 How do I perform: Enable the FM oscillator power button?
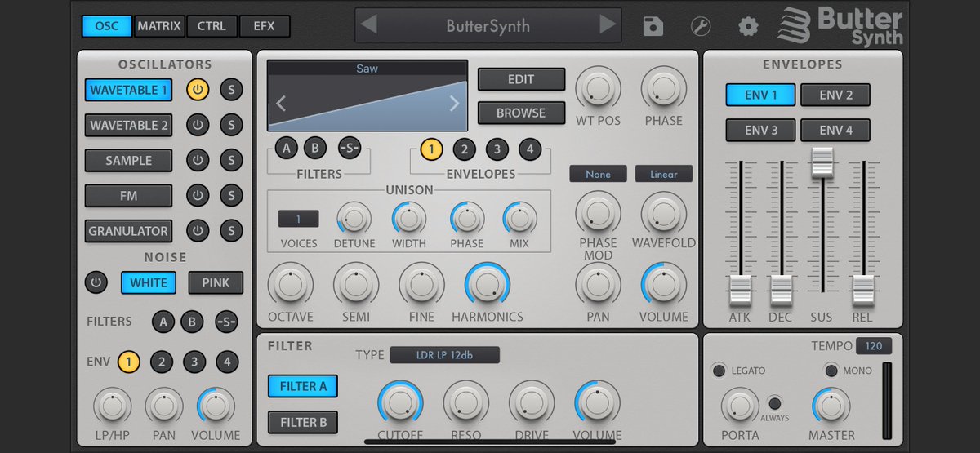click(x=198, y=196)
